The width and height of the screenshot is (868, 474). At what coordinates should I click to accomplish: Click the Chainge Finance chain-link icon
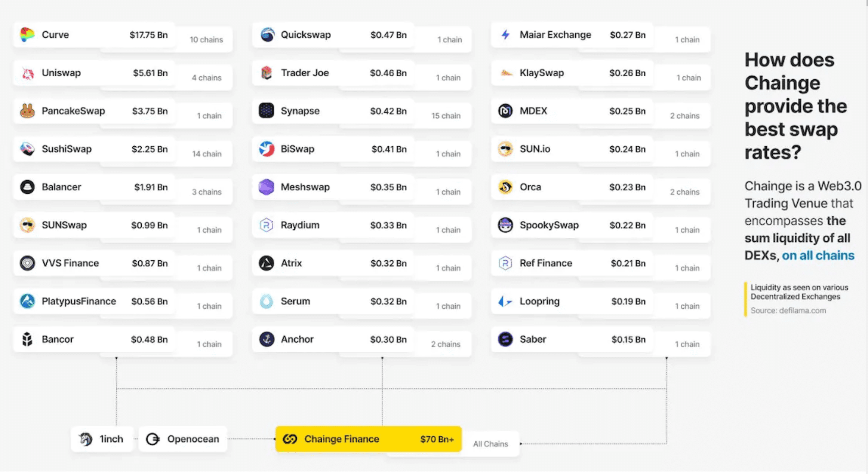[x=290, y=439]
